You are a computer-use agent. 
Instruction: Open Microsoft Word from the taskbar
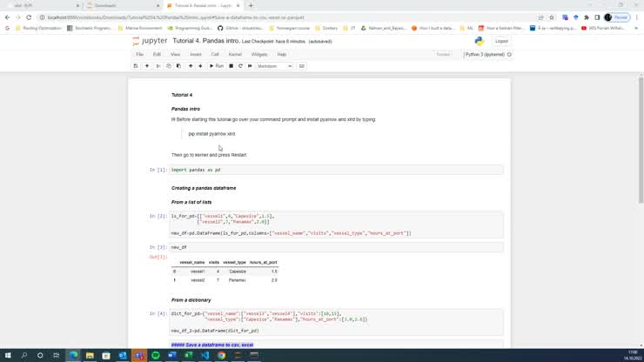tap(172, 355)
